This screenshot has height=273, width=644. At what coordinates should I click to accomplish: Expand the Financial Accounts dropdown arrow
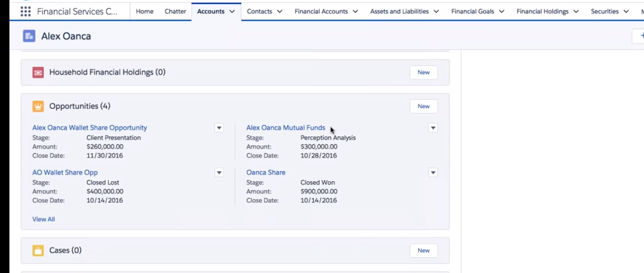[x=355, y=12]
